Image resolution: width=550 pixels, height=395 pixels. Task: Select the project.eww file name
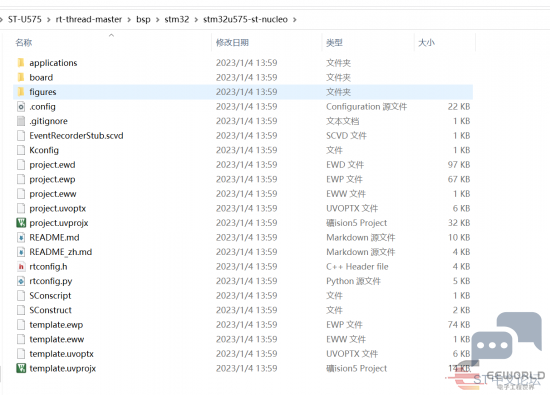click(x=53, y=194)
